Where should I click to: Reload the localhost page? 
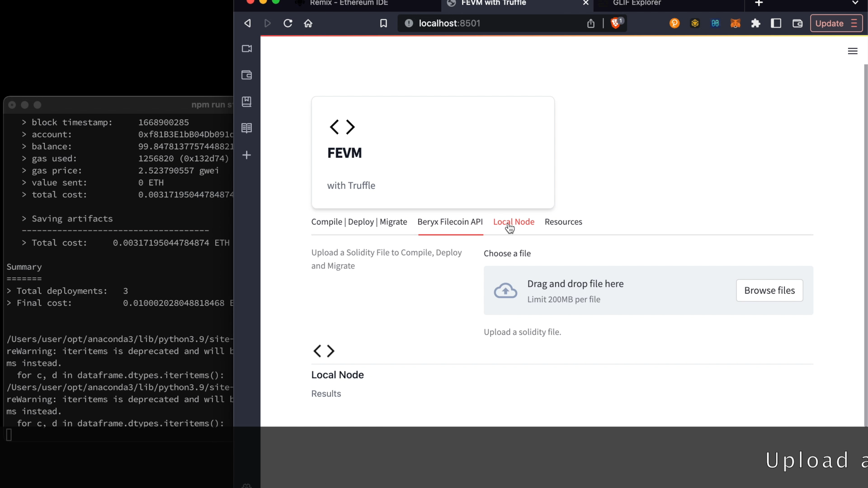[x=288, y=23]
